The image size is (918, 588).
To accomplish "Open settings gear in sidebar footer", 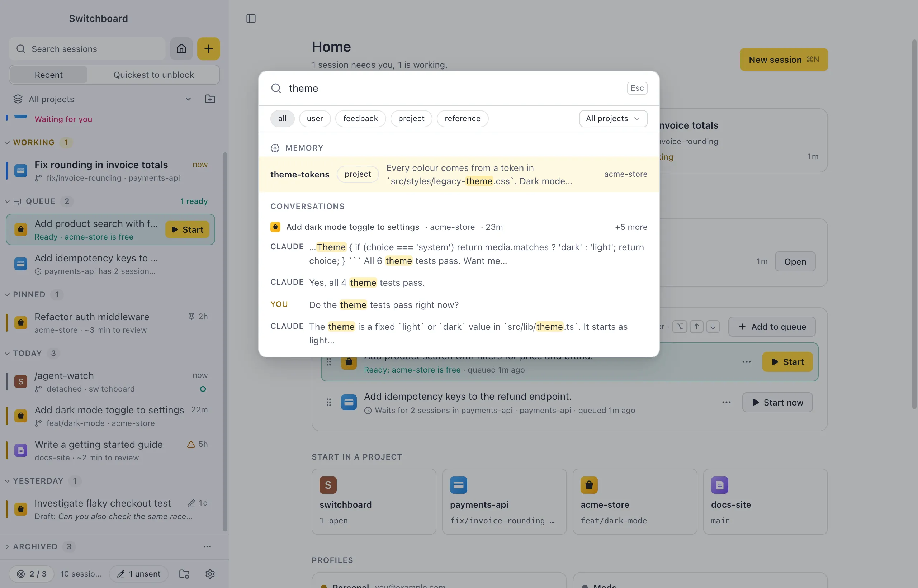I will (210, 574).
